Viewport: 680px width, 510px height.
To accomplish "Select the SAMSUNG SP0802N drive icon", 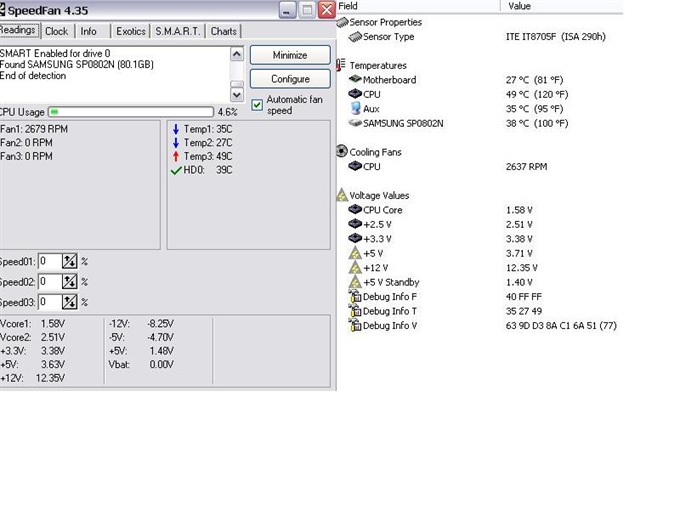I will point(355,123).
